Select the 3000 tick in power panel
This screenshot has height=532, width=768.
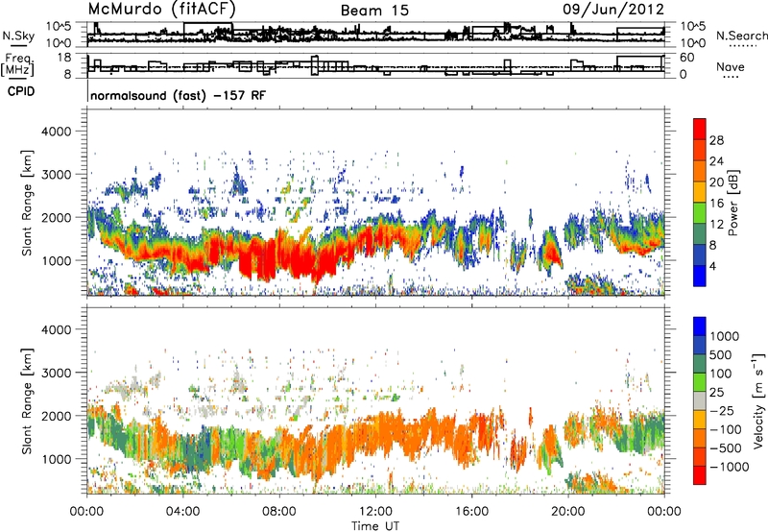(56, 175)
